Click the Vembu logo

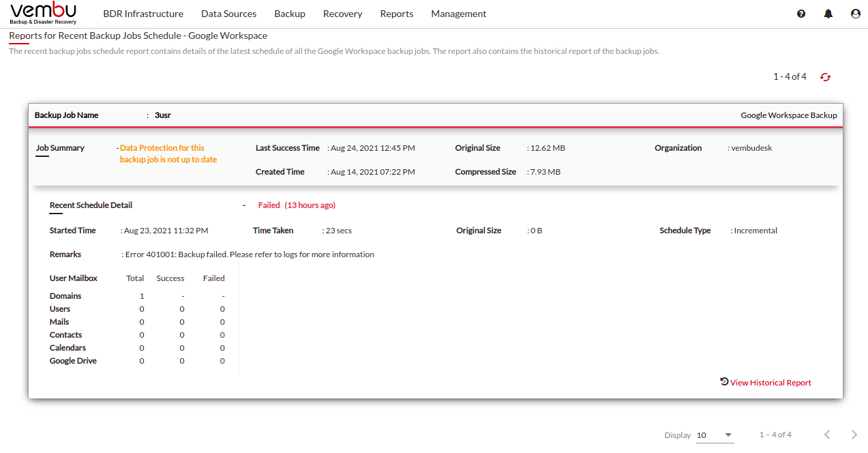pos(44,13)
